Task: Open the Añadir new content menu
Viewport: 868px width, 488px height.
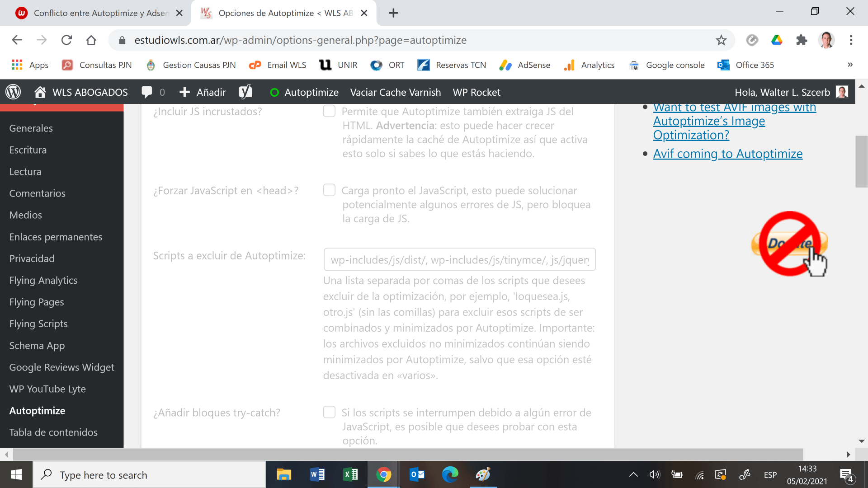Action: pos(202,92)
